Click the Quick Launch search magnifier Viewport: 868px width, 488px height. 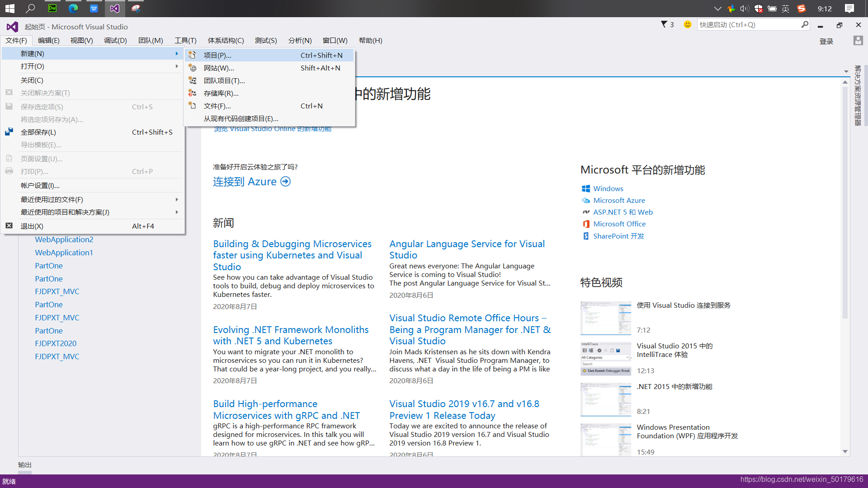(x=805, y=24)
